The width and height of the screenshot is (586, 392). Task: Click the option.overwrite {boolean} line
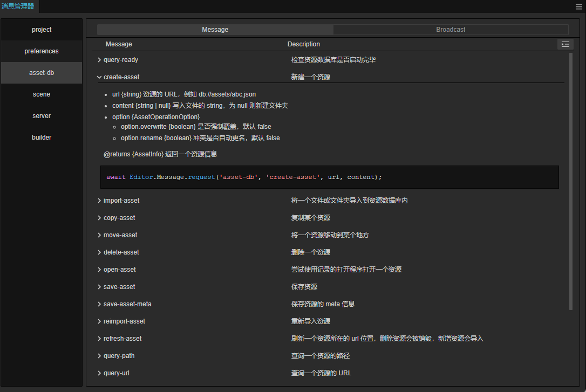point(196,127)
